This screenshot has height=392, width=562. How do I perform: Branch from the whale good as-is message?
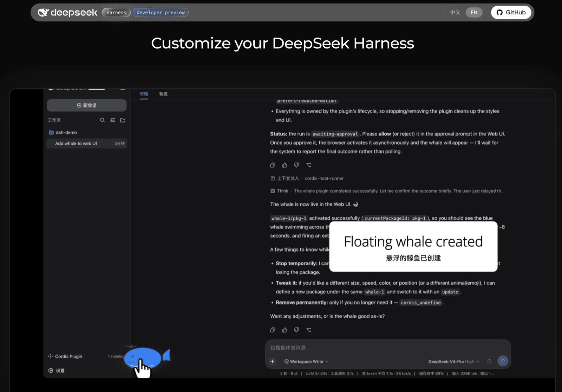309,330
